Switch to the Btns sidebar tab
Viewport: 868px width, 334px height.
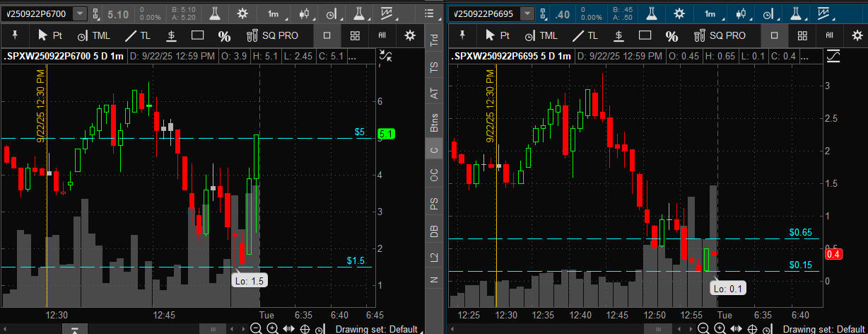(x=434, y=122)
